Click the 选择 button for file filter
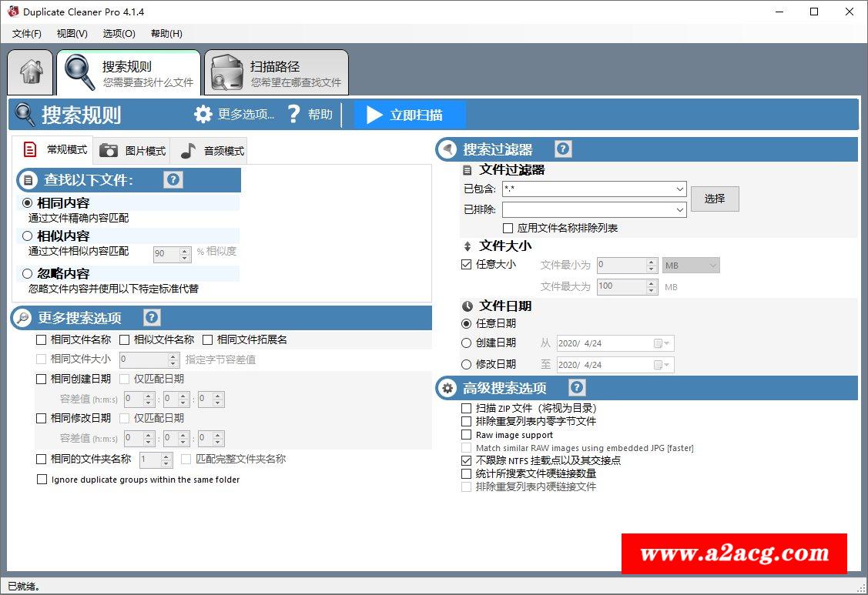Image resolution: width=868 pixels, height=595 pixels. click(715, 199)
